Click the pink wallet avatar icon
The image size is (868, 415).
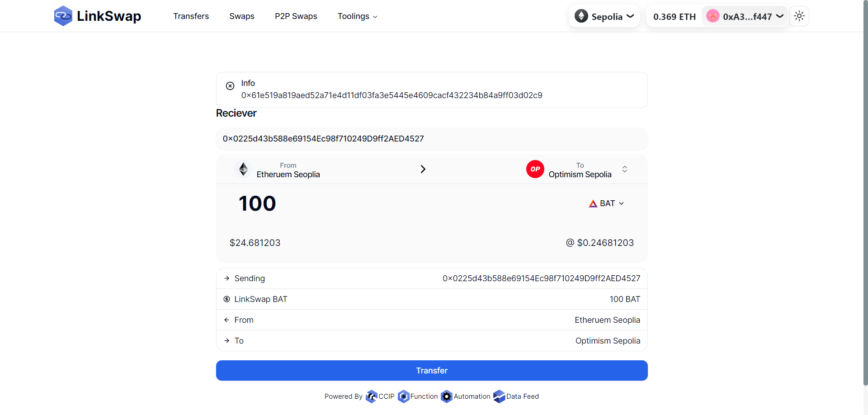click(x=713, y=16)
